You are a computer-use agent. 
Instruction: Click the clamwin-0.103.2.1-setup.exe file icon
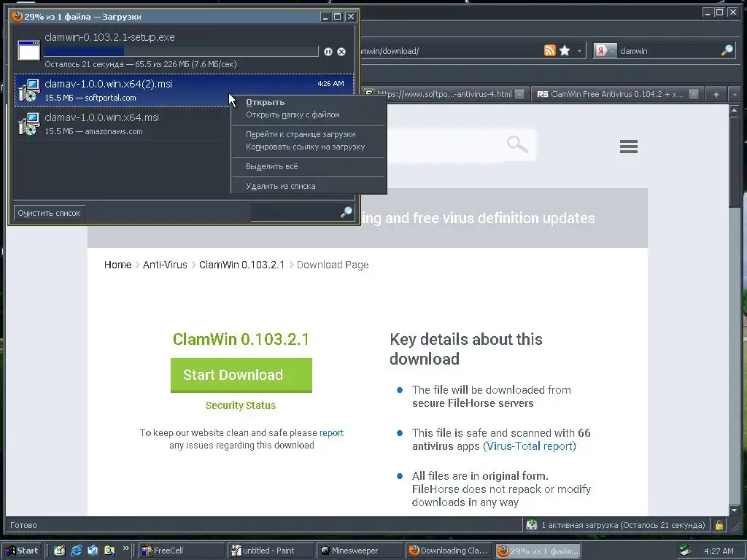pos(28,50)
